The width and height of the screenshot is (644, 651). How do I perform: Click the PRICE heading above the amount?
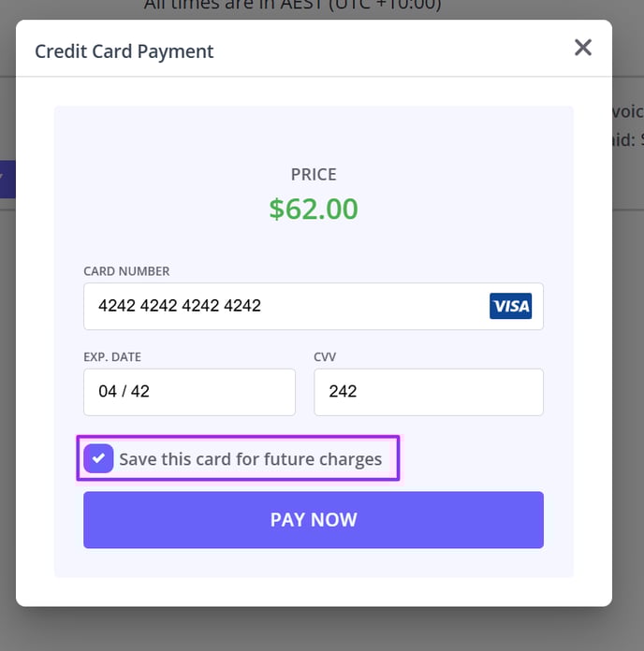point(314,174)
